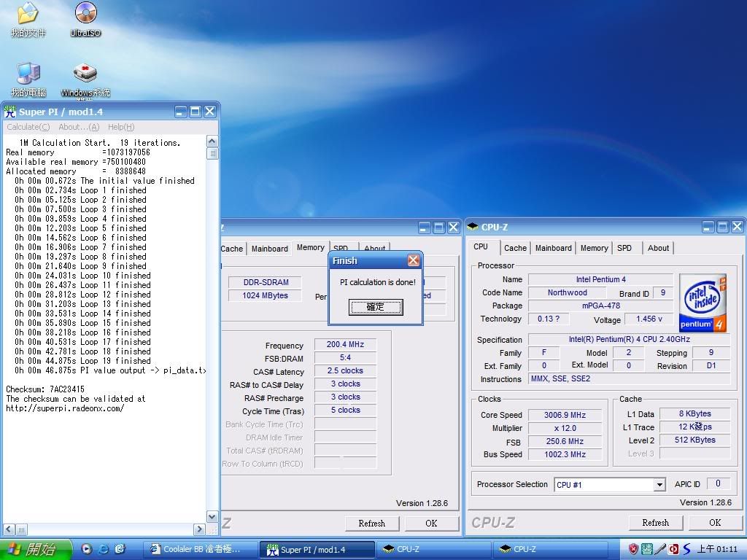The width and height of the screenshot is (747, 560).
Task: Open the Windows system first-aid kit icon
Action: click(85, 74)
